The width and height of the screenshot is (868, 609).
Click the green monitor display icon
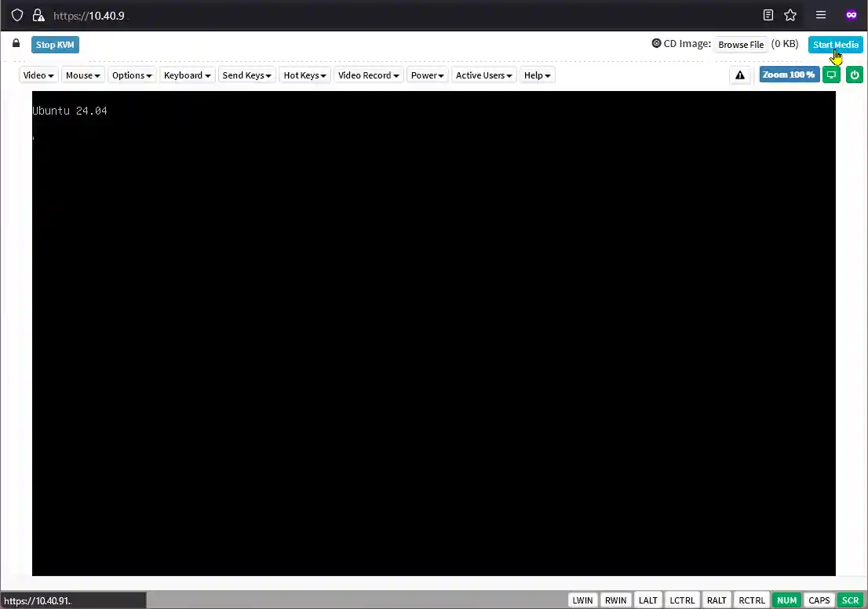tap(831, 75)
